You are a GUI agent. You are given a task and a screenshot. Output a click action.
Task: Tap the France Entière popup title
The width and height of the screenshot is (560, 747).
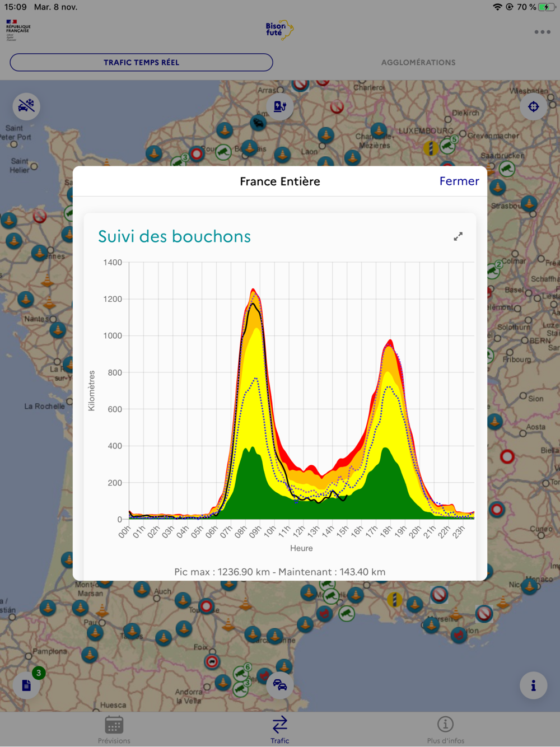coord(279,181)
